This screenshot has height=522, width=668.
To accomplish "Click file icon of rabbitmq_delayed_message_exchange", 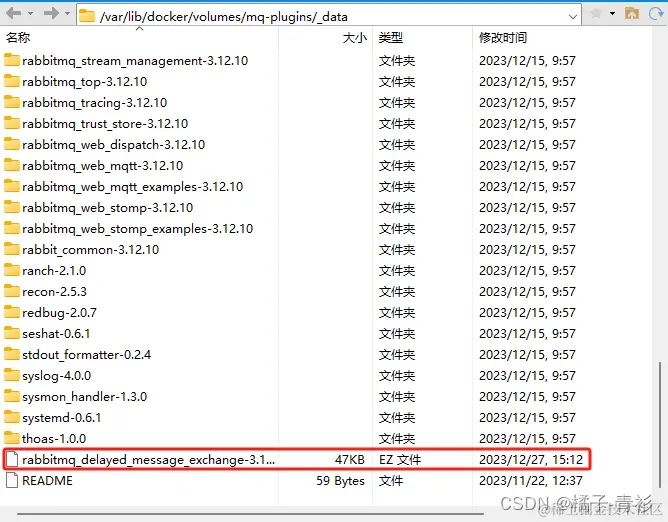I will pyautogui.click(x=12, y=459).
